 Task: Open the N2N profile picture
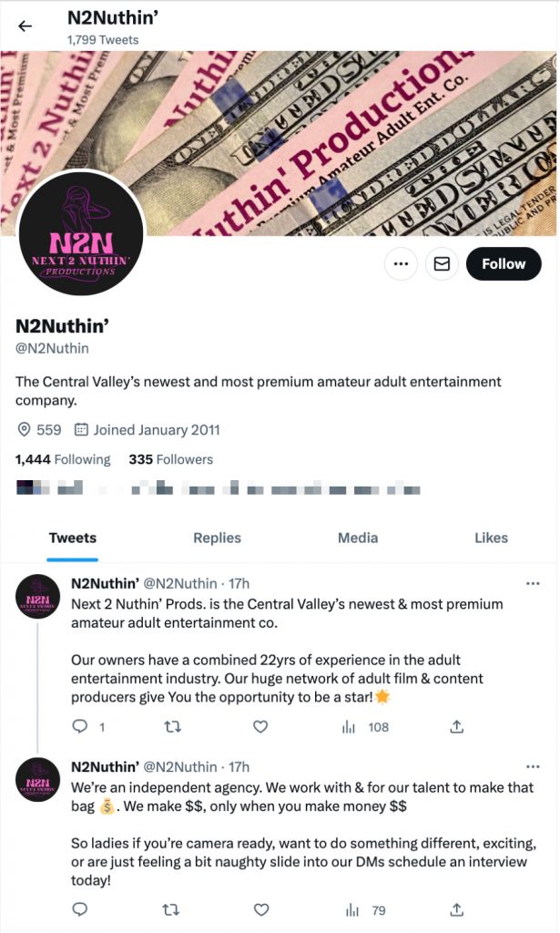point(82,232)
